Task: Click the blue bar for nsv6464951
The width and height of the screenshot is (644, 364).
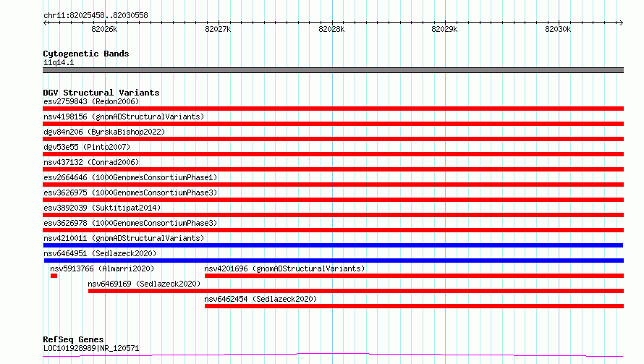Action: (334, 261)
